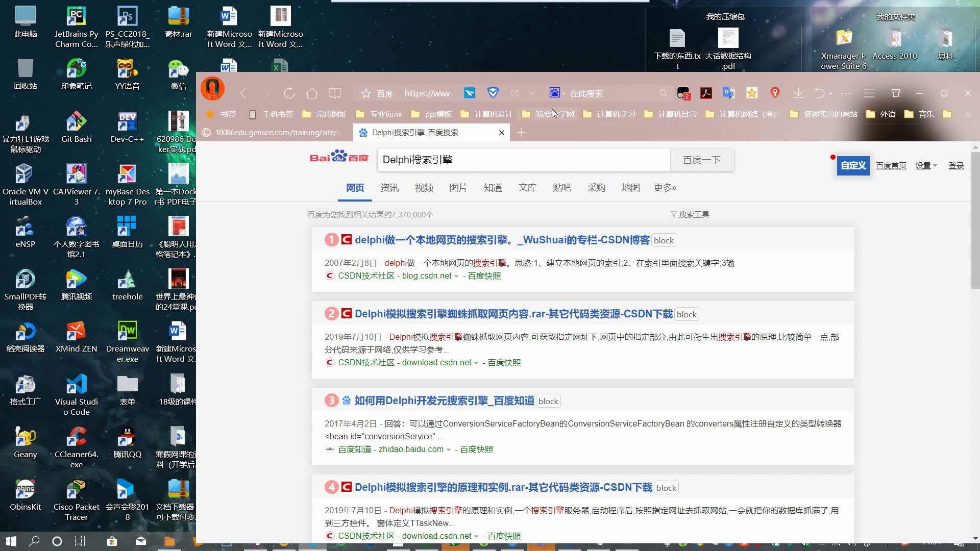Open Windows taskbar search icon
This screenshot has width=980, height=551.
(x=34, y=541)
